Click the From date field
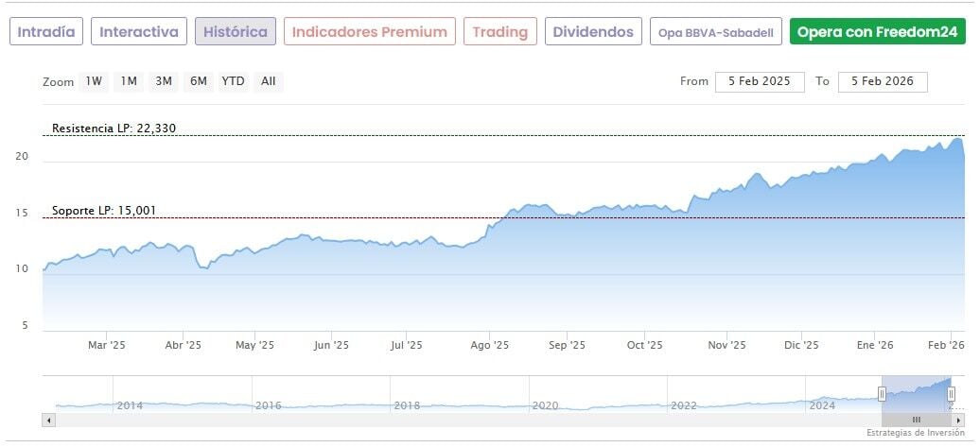980x447 pixels. tap(760, 81)
